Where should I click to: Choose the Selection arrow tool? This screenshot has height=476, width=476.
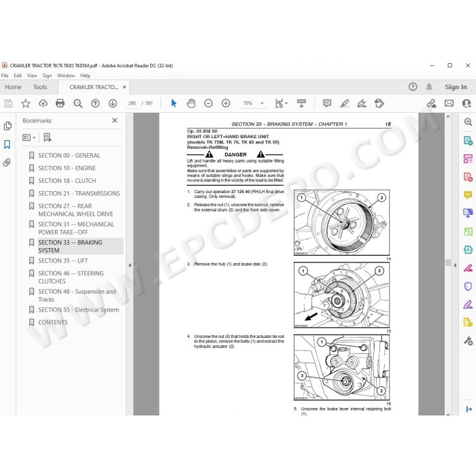click(x=173, y=103)
